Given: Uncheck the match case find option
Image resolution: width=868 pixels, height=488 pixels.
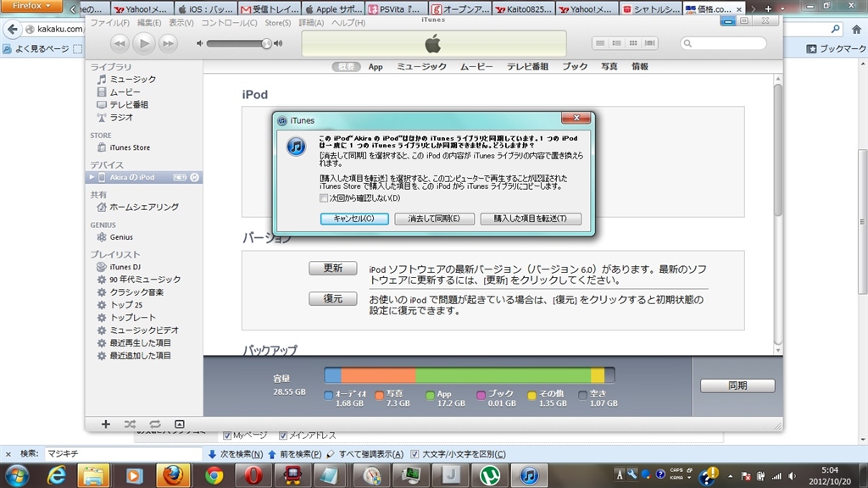Looking at the screenshot, I should click(415, 454).
